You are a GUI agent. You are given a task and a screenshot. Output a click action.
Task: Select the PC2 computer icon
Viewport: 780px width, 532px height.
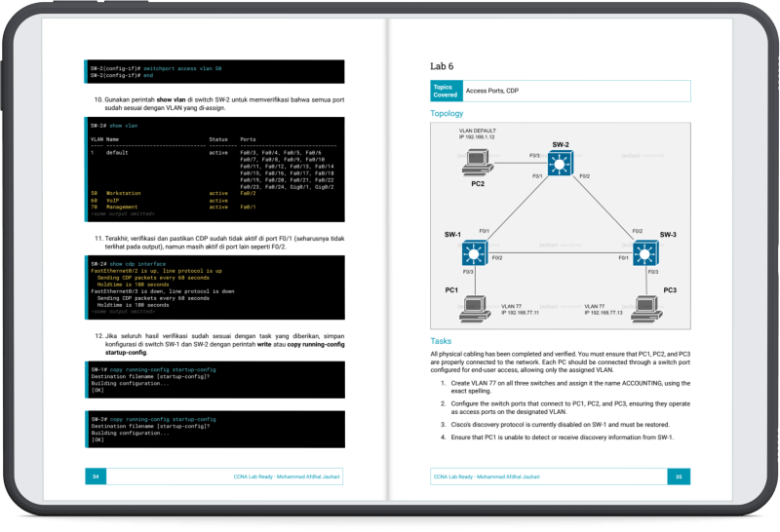(x=477, y=165)
